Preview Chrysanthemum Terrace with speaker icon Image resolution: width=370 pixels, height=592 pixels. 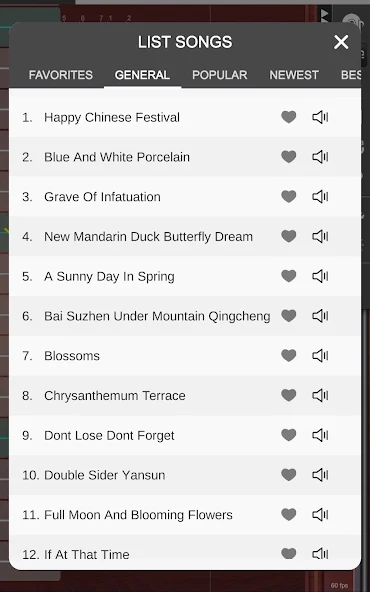[x=320, y=395]
